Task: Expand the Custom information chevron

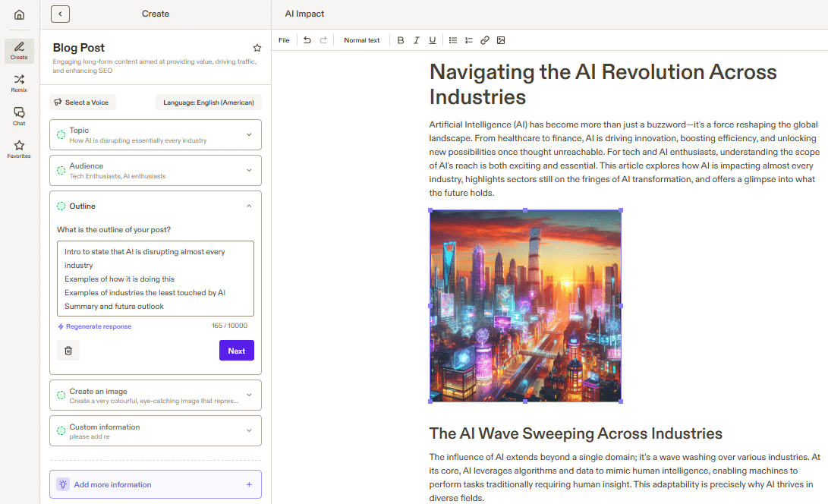Action: [x=249, y=430]
